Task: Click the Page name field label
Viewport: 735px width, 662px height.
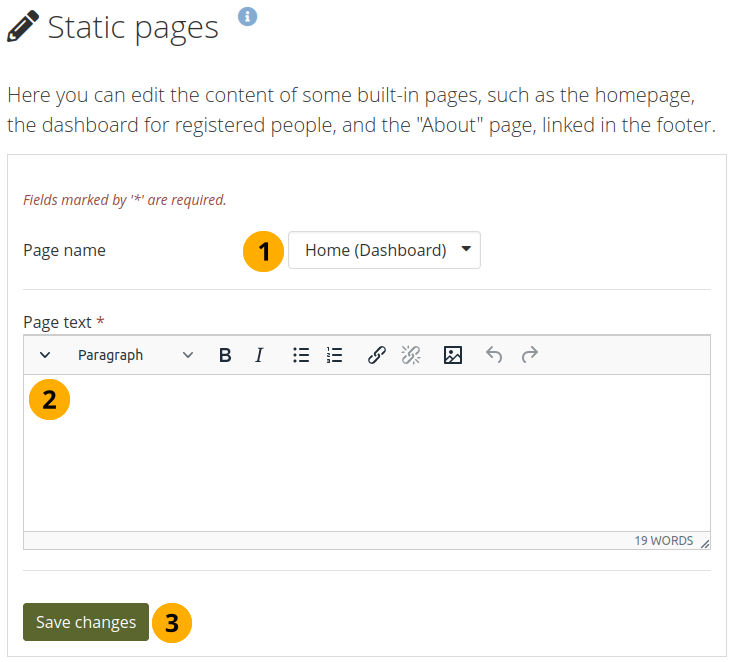Action: pyautogui.click(x=64, y=251)
